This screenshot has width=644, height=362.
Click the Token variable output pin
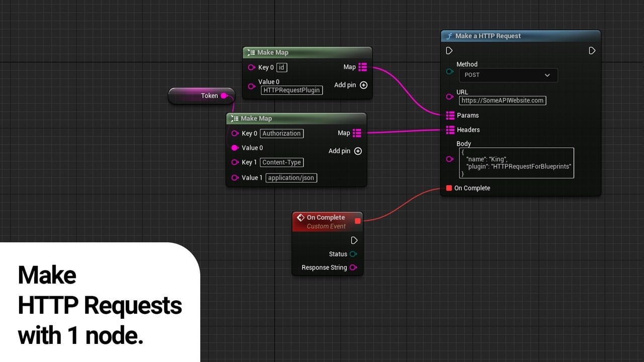tap(225, 96)
